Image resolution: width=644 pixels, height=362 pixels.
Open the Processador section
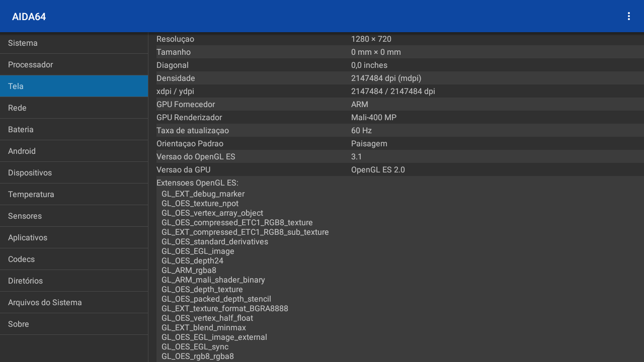(x=74, y=65)
